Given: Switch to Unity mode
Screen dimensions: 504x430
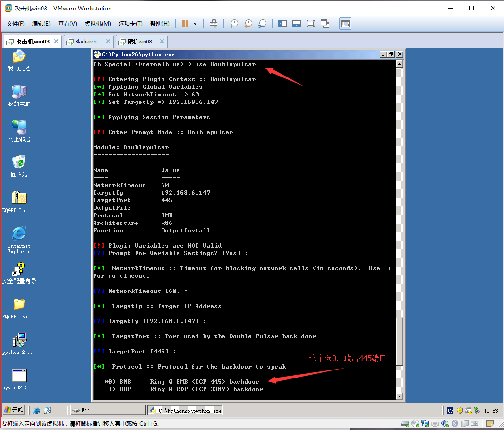Looking at the screenshot, I should point(325,24).
